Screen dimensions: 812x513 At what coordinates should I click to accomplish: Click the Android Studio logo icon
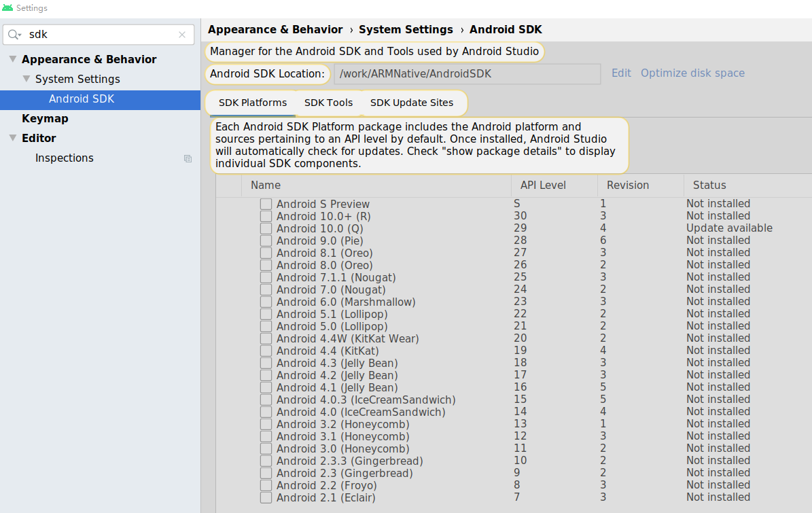[x=7, y=7]
